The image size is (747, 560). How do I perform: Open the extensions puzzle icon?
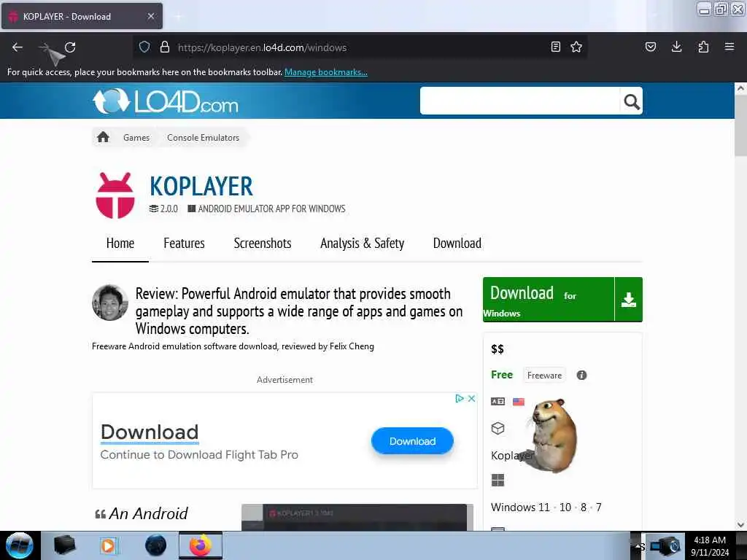tap(703, 47)
